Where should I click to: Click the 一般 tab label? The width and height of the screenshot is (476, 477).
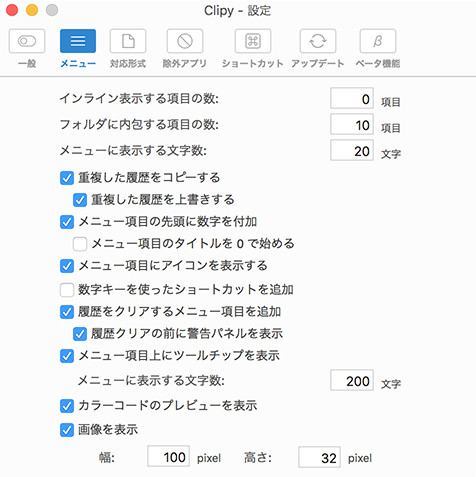point(27,63)
